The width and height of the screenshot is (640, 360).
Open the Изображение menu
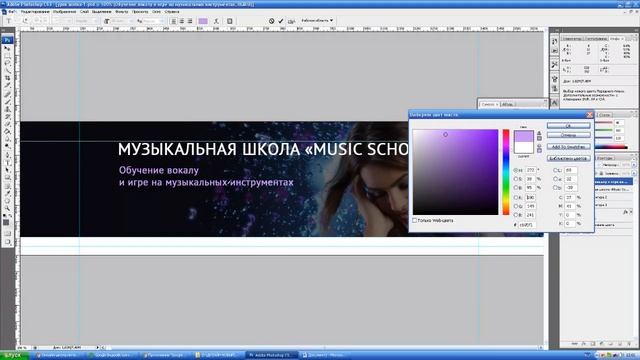point(64,12)
